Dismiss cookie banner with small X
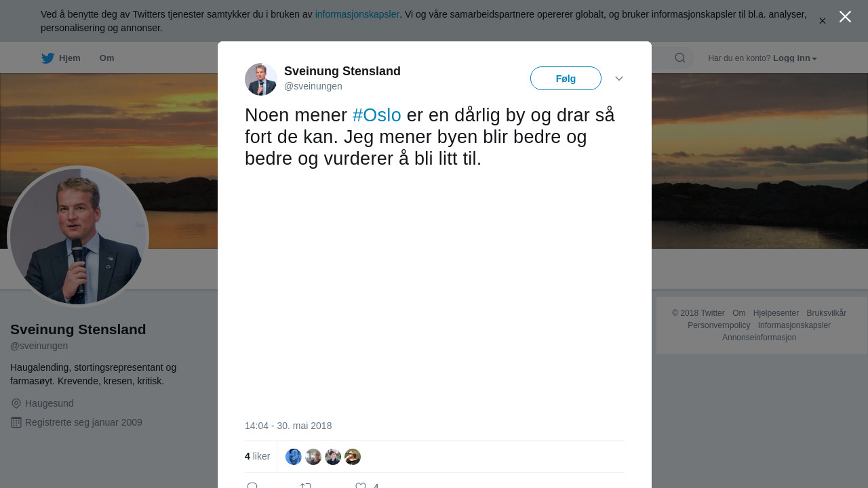This screenshot has width=868, height=488. 822,21
